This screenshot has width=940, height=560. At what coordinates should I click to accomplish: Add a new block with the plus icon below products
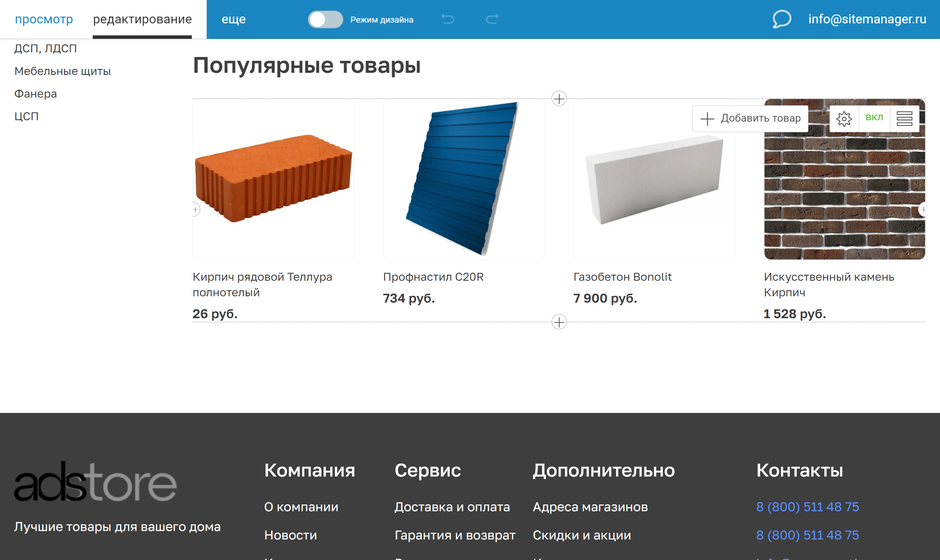tap(559, 323)
